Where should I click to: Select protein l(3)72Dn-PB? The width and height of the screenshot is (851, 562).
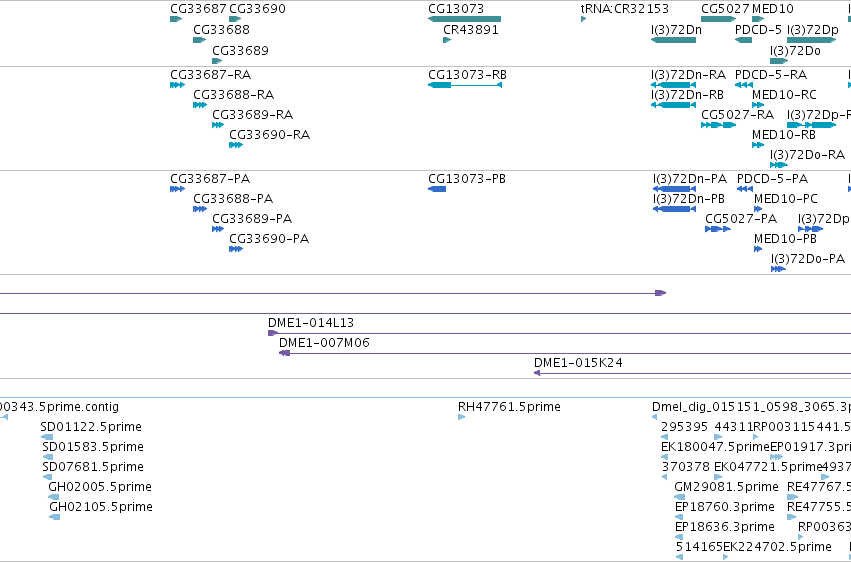(x=675, y=209)
